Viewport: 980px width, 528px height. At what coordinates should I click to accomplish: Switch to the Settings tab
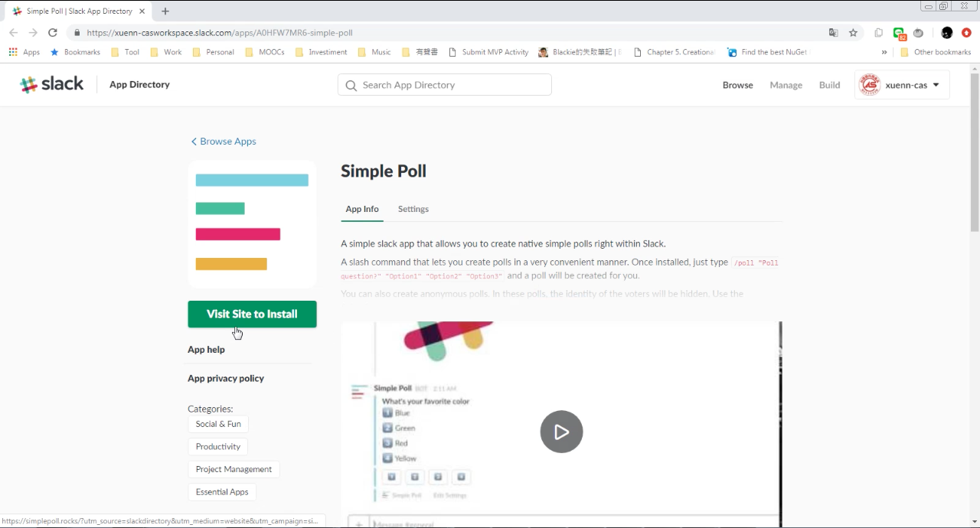coord(413,209)
